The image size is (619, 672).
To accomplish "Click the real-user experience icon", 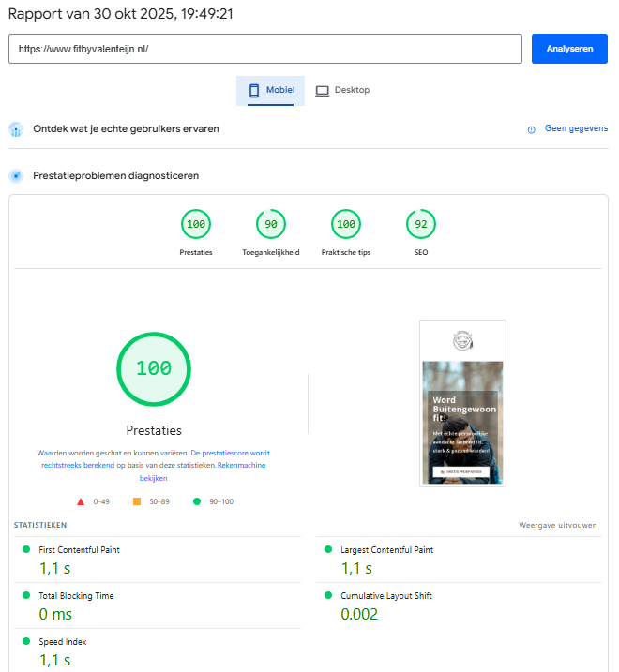I will [16, 129].
